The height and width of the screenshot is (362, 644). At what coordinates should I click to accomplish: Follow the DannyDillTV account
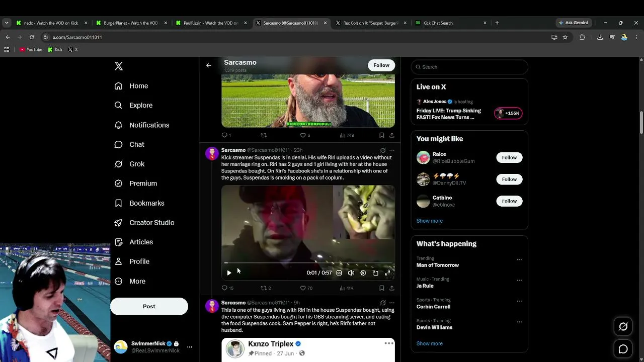click(509, 179)
